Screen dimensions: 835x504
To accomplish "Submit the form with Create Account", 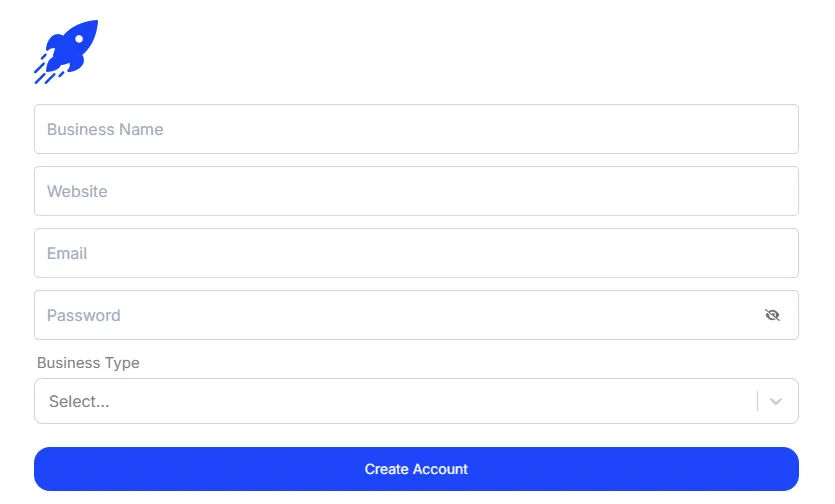I will tap(416, 469).
